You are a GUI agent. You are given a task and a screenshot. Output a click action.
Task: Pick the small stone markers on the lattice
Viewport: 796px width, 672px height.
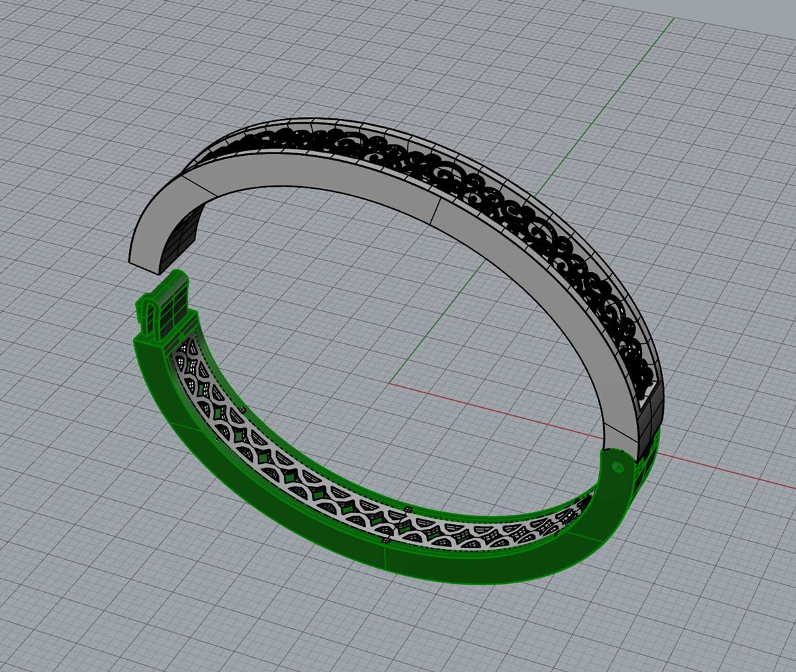[406, 513]
